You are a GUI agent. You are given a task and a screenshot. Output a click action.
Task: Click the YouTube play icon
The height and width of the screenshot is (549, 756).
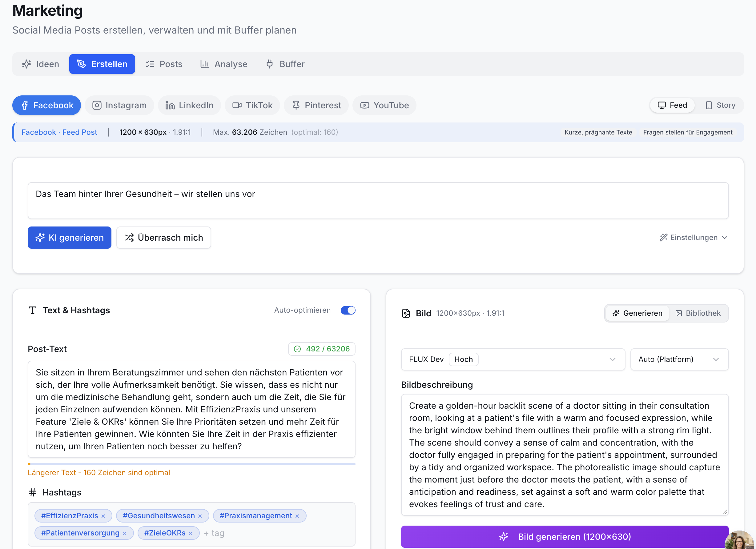pos(365,105)
